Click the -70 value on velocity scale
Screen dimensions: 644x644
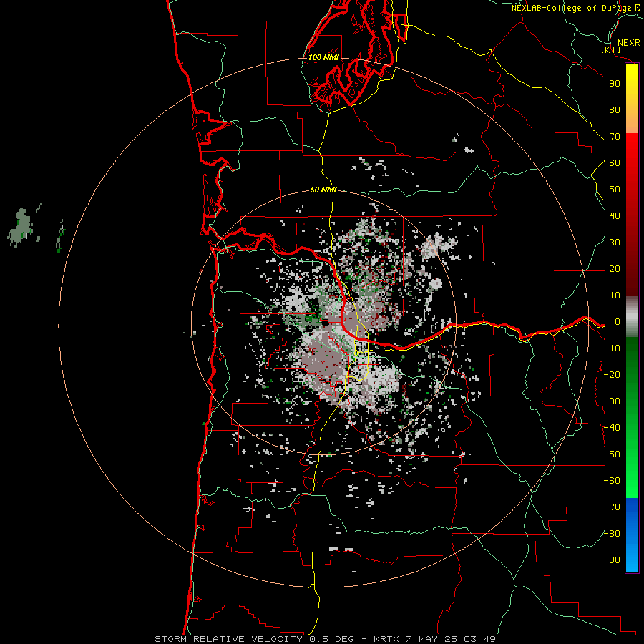(x=612, y=507)
